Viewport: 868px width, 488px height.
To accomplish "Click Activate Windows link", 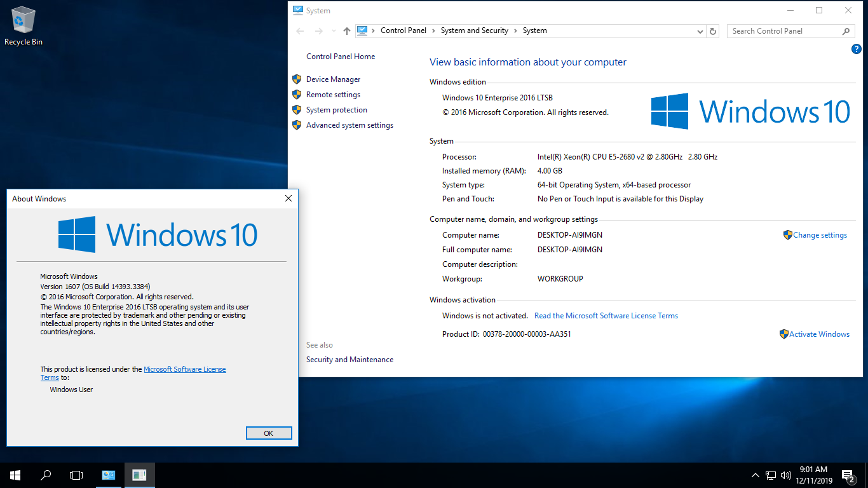I will tap(819, 334).
